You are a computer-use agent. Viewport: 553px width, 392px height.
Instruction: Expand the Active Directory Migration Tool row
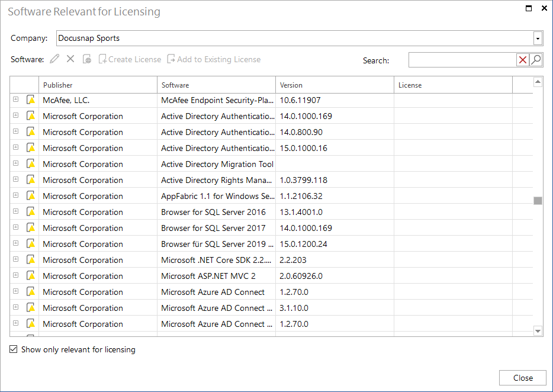(15, 163)
